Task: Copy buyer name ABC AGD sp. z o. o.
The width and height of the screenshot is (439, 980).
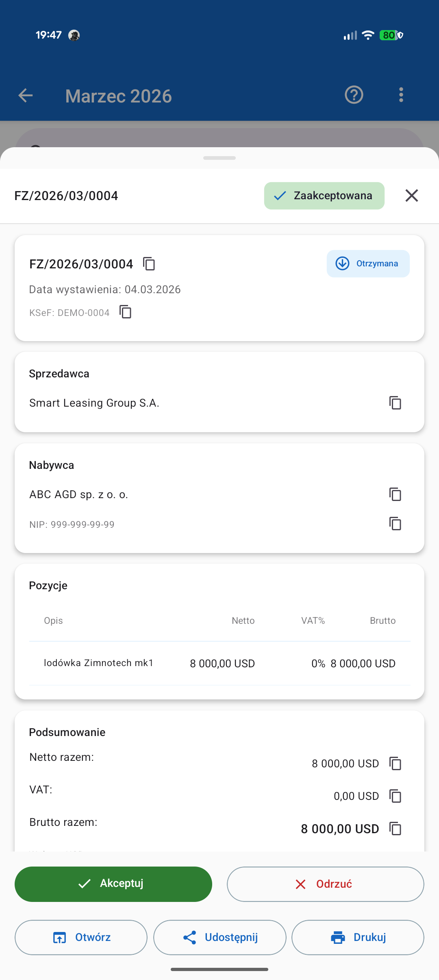Action: (395, 494)
